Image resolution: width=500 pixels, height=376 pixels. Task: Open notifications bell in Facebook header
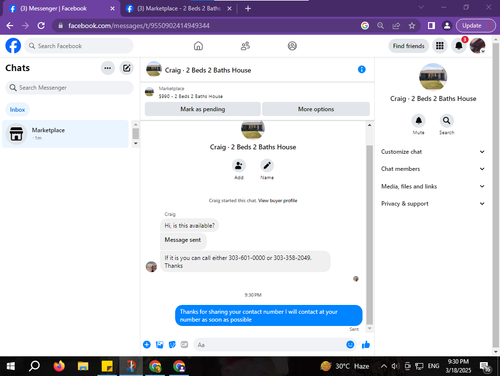(x=459, y=46)
